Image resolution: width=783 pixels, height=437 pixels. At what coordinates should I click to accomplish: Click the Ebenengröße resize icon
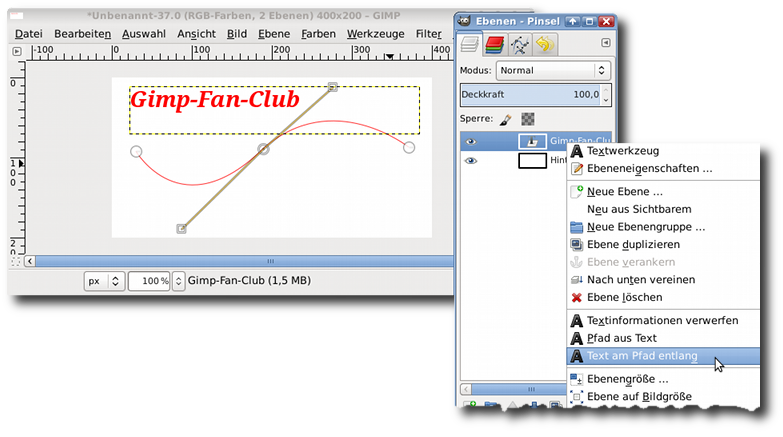coord(577,380)
